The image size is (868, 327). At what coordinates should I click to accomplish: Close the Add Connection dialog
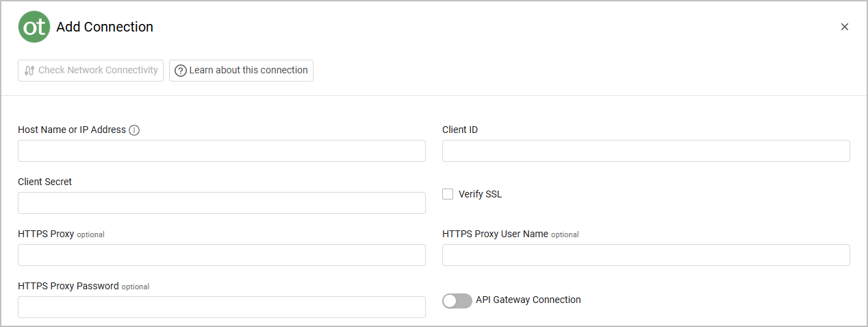coord(844,27)
